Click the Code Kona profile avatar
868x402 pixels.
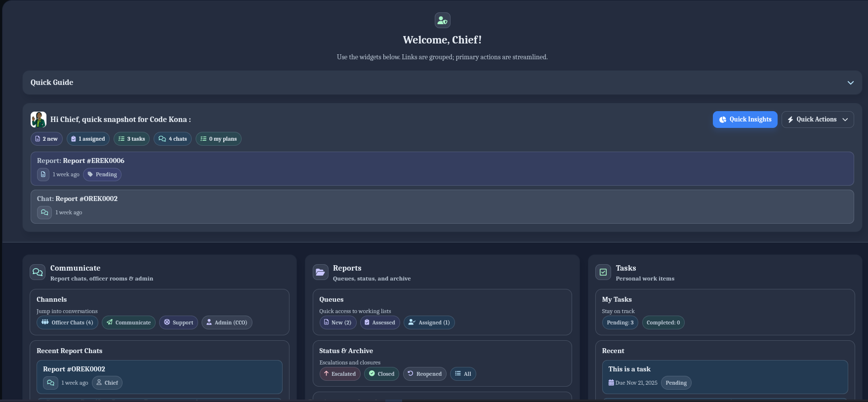click(x=39, y=120)
